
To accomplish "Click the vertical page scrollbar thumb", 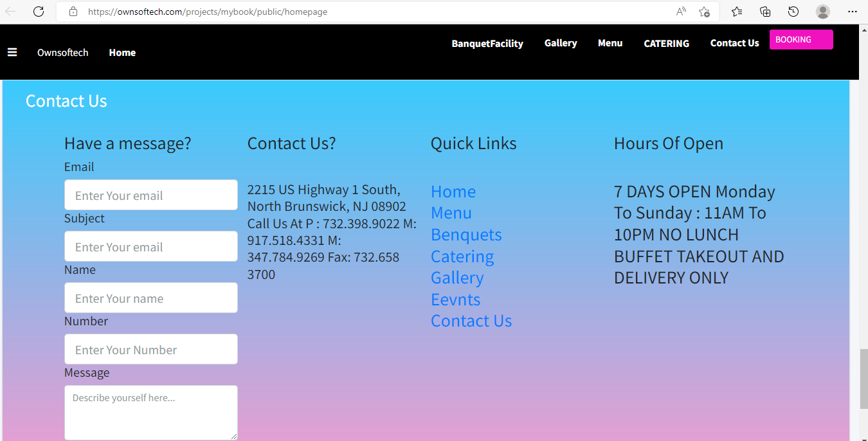I will click(863, 378).
